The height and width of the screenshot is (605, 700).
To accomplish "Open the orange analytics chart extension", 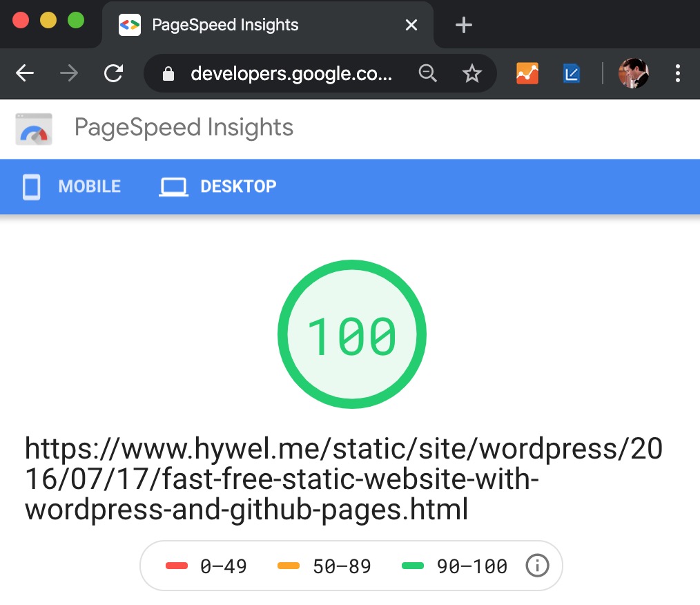I will [527, 73].
